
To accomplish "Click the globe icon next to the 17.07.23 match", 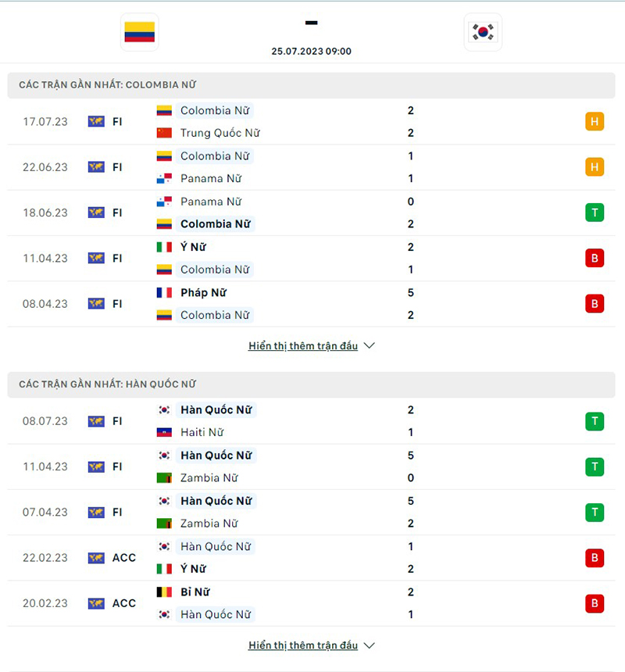I will tap(95, 122).
